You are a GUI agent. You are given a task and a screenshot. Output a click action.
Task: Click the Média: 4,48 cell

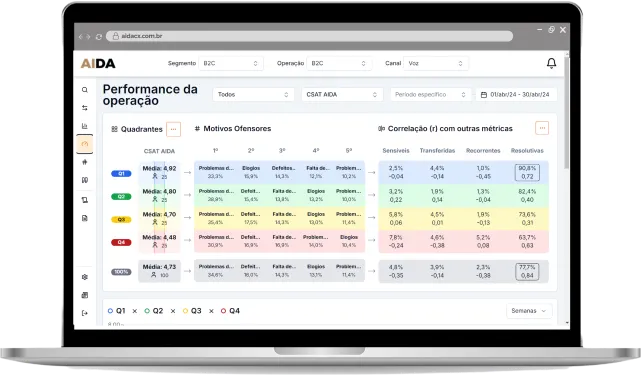click(159, 241)
